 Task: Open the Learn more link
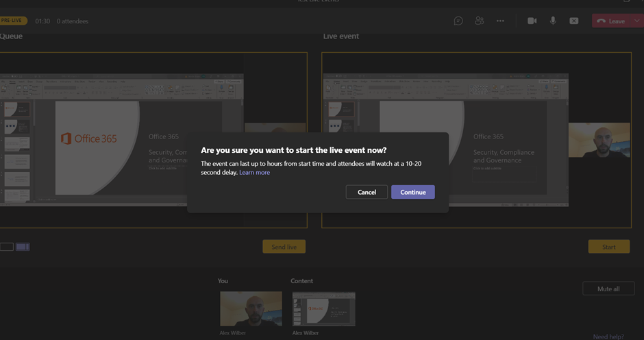click(254, 173)
